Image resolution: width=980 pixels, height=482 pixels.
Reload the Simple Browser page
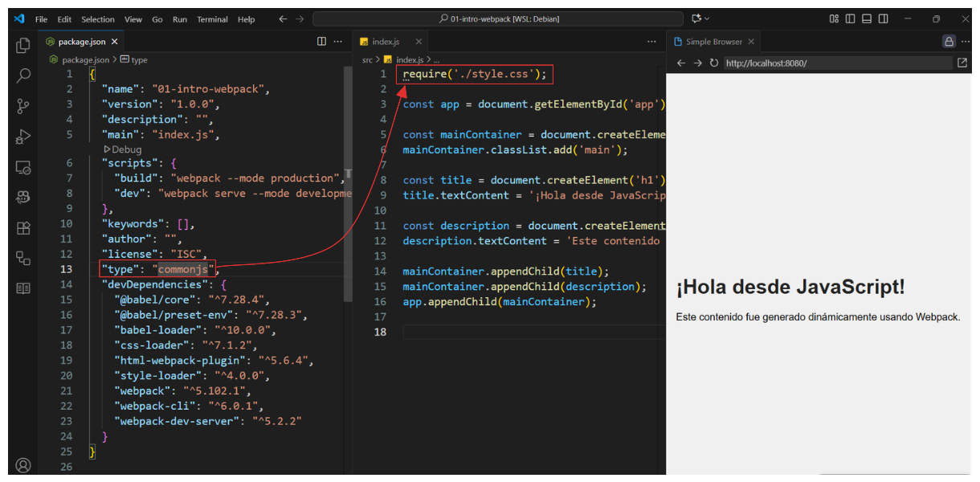point(713,63)
